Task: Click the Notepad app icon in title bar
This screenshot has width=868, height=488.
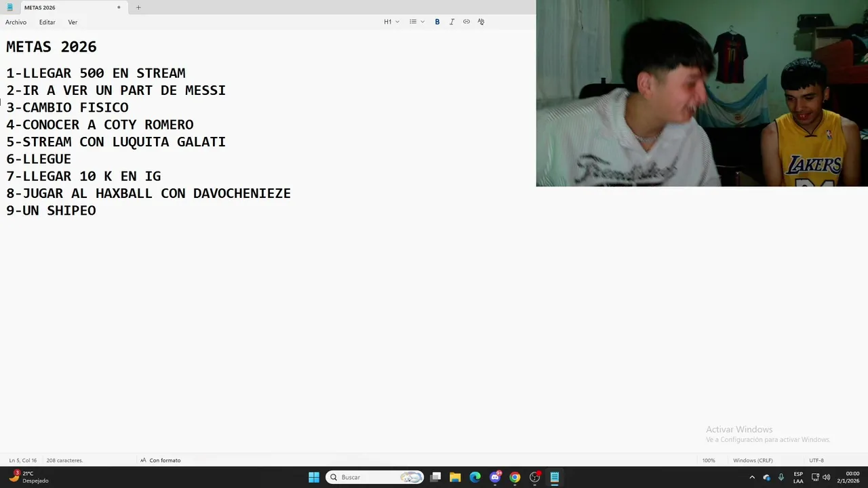Action: pos(9,7)
